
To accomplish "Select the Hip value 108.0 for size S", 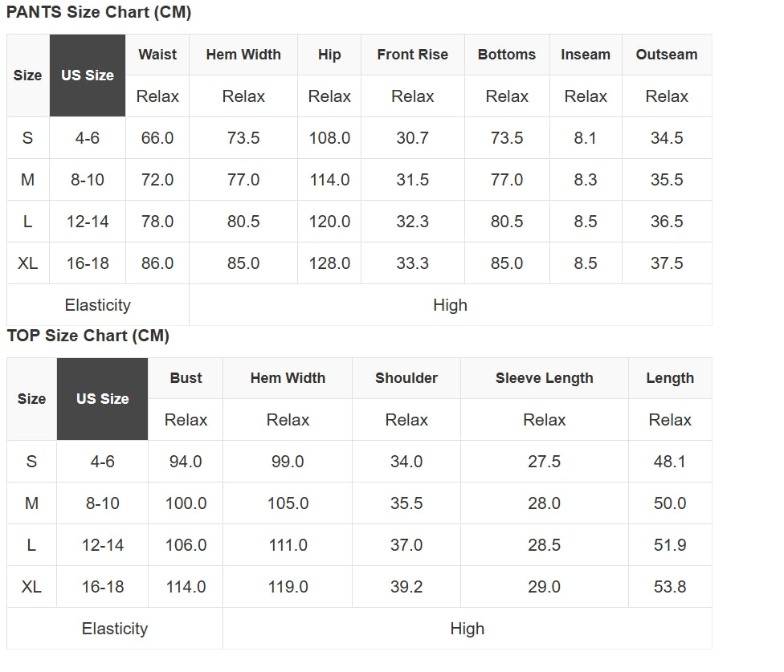I will point(329,138).
